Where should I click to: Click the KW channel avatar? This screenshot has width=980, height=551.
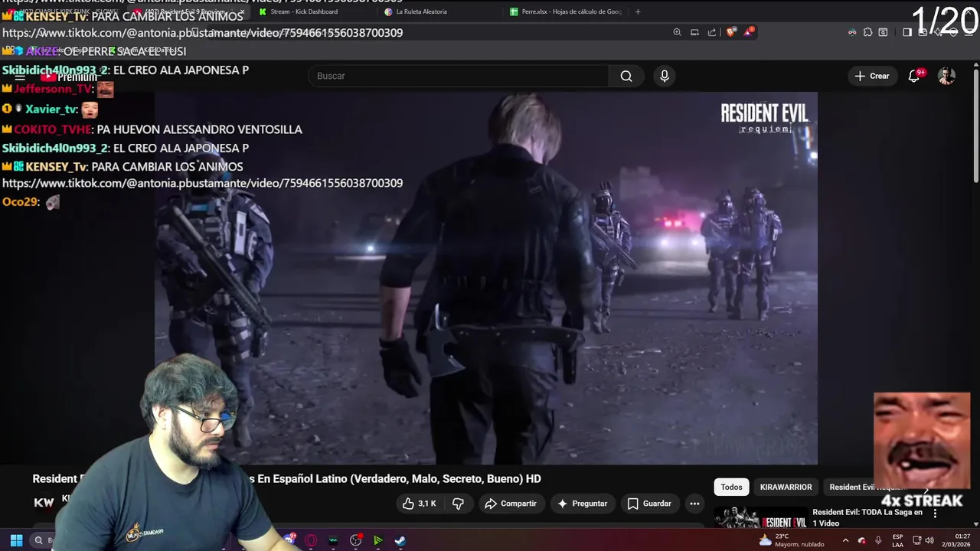[x=44, y=502]
